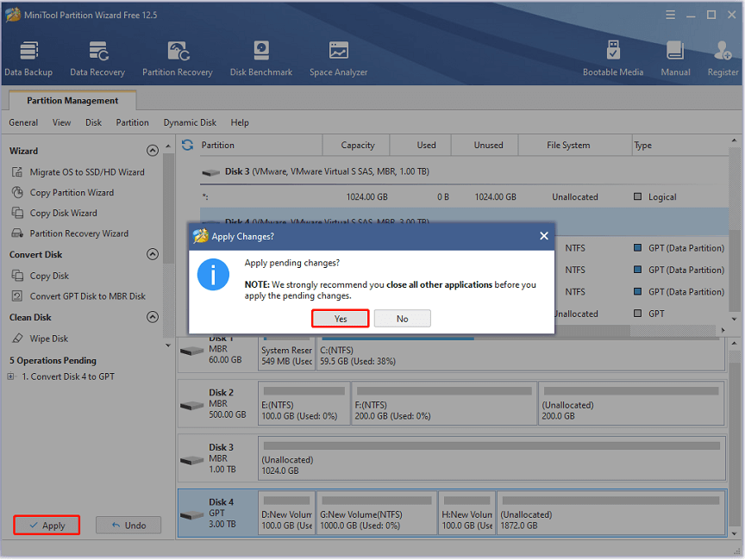Sort by Capacity column header

coord(356,146)
